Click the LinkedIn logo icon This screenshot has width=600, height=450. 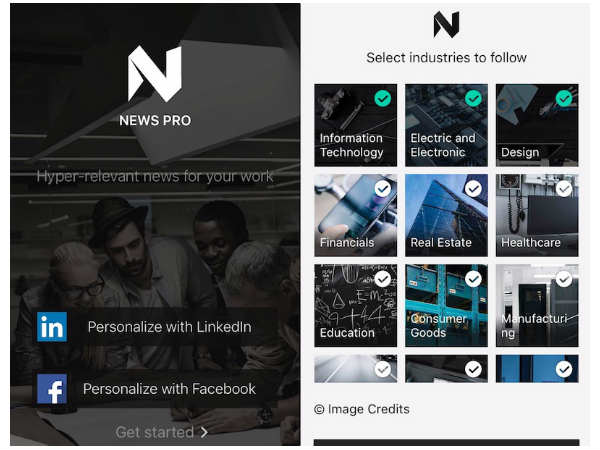pos(52,327)
